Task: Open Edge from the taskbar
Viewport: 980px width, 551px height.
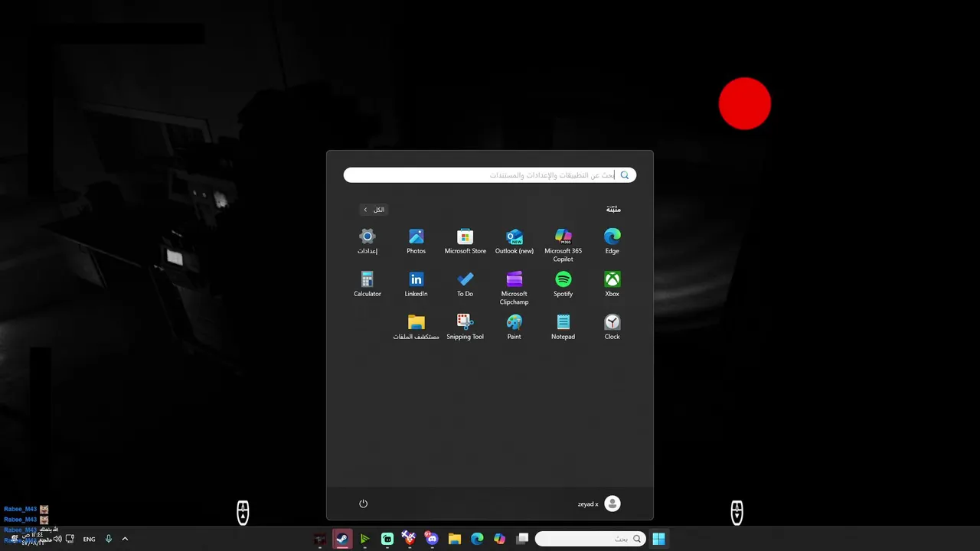Action: pos(477,540)
